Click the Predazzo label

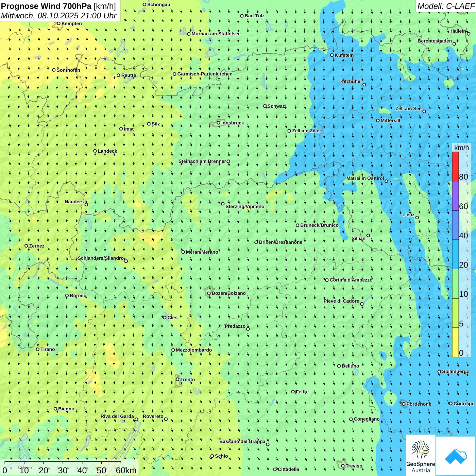point(235,326)
